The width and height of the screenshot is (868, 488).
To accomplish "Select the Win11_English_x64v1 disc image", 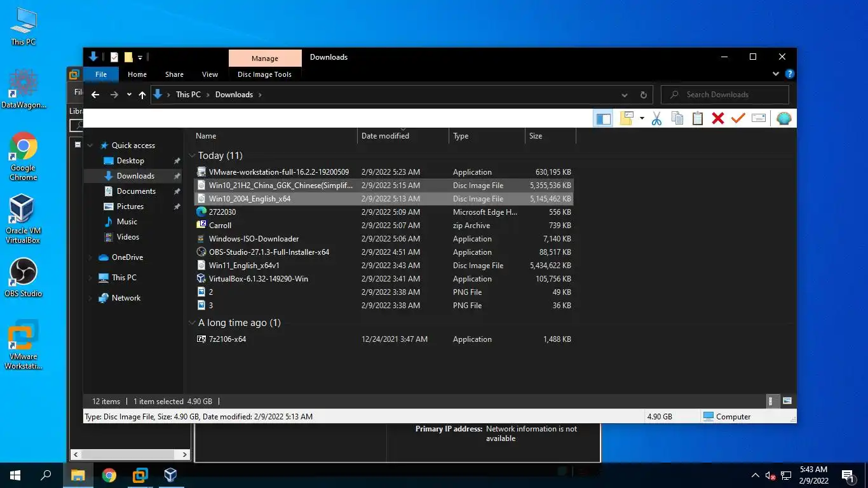I will pyautogui.click(x=384, y=266).
